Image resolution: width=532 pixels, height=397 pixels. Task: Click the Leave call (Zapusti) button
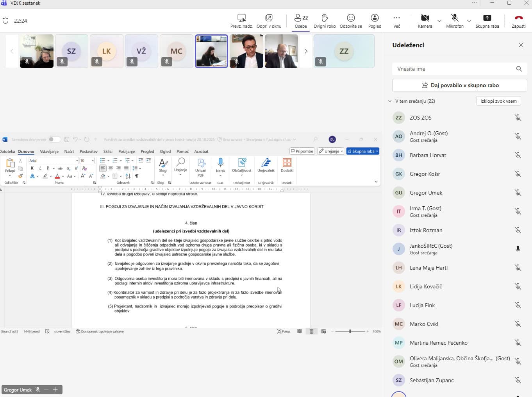pyautogui.click(x=518, y=18)
